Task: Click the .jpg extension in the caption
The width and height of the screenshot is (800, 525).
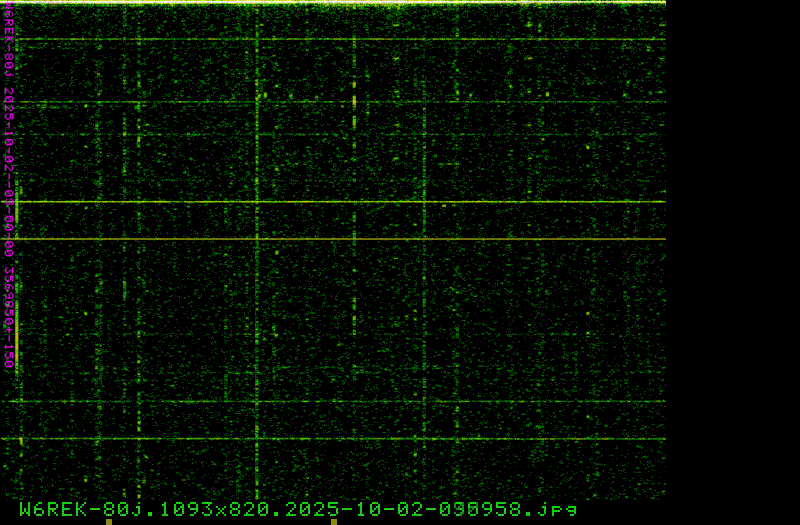Action: [555, 509]
